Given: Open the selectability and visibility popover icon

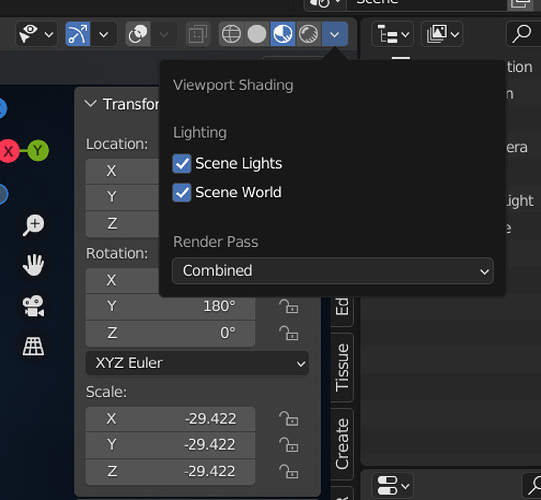Looking at the screenshot, I should click(x=36, y=34).
